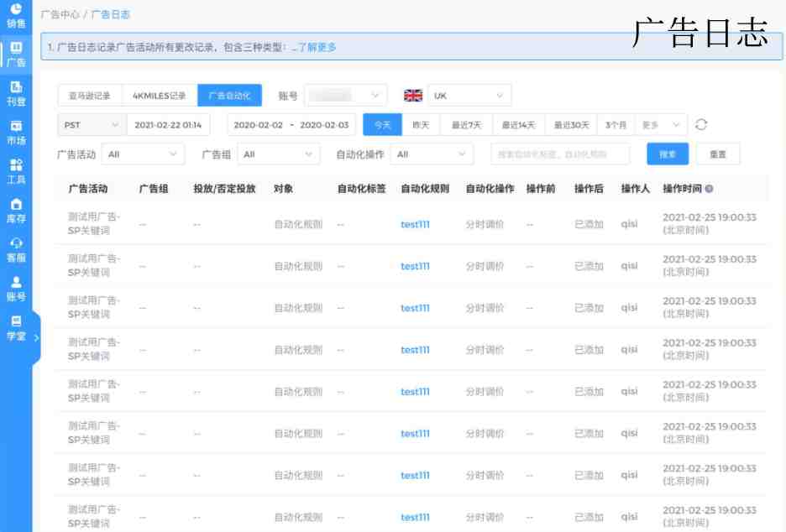Open the 更多 date range dropdown

click(660, 125)
